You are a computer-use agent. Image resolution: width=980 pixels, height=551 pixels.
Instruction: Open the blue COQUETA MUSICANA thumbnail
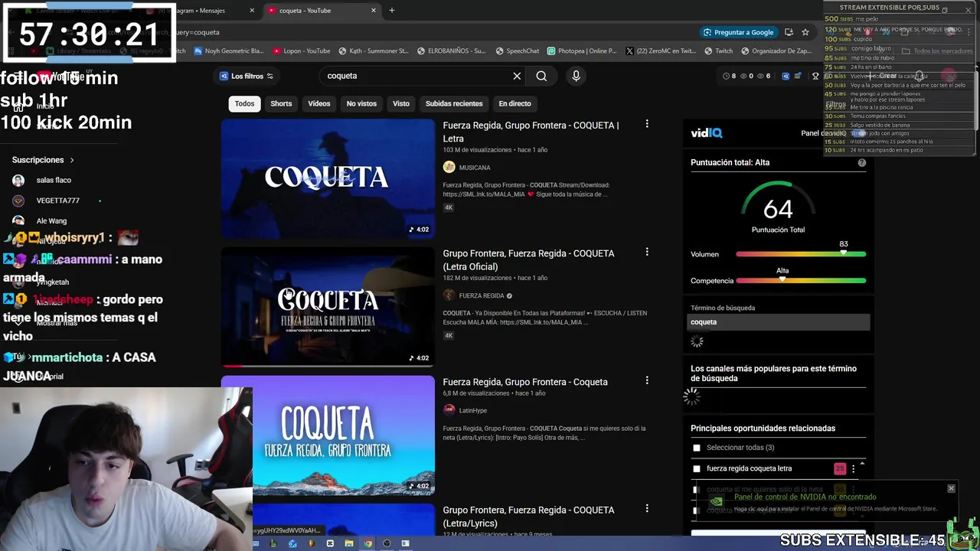pos(328,178)
